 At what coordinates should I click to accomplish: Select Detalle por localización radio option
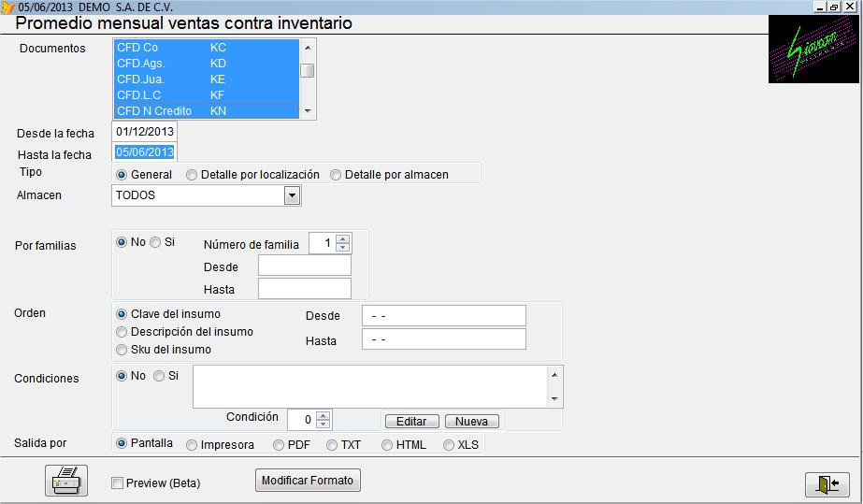192,175
